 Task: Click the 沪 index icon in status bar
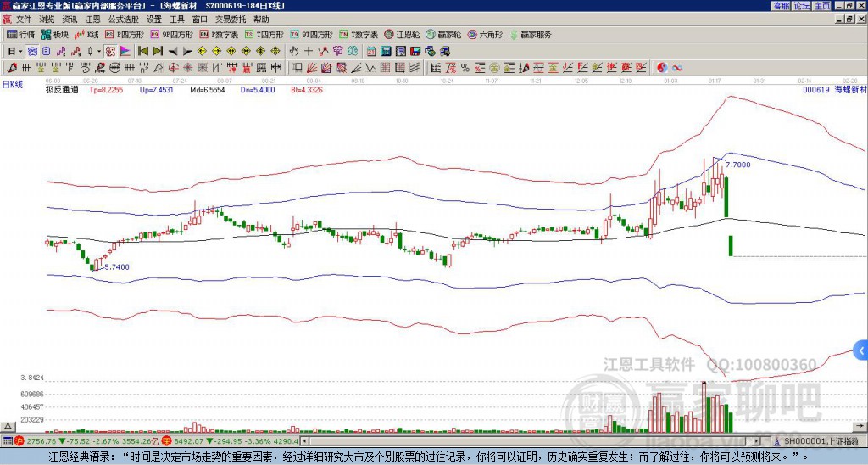point(19,441)
